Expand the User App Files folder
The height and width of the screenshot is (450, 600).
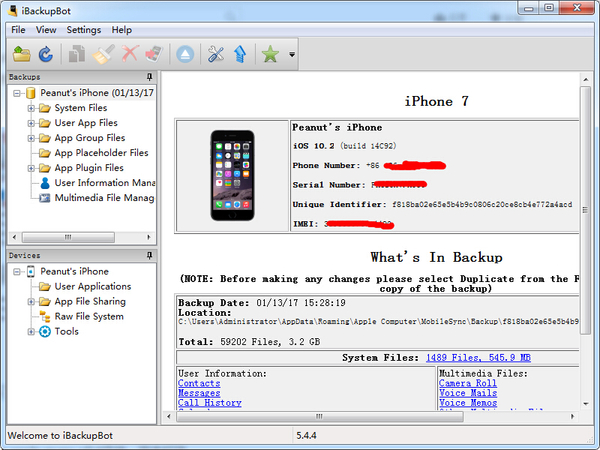click(31, 123)
